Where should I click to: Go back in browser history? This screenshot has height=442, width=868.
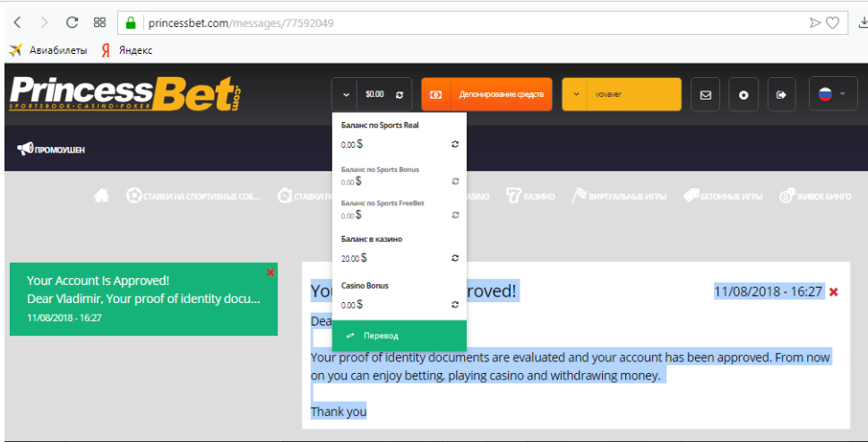[x=17, y=22]
